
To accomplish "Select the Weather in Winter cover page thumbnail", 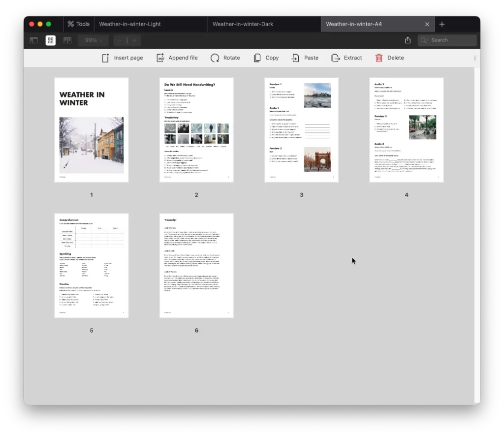I will (92, 130).
